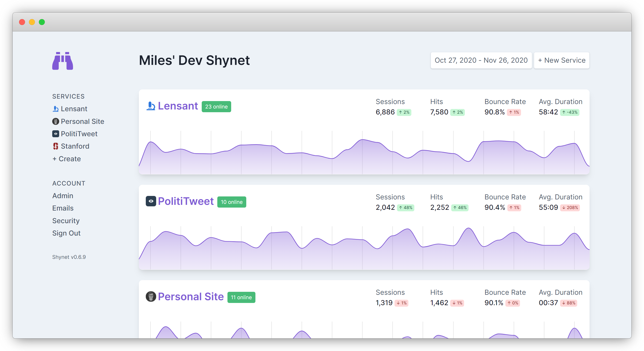644x351 pixels.
Task: Click the 23 online badge for Lensant
Action: click(x=216, y=106)
